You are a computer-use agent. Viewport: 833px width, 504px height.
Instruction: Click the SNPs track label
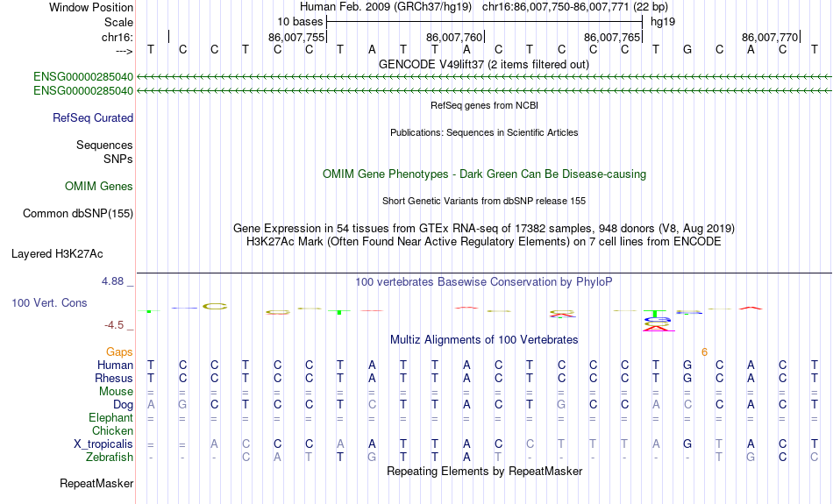[118, 159]
